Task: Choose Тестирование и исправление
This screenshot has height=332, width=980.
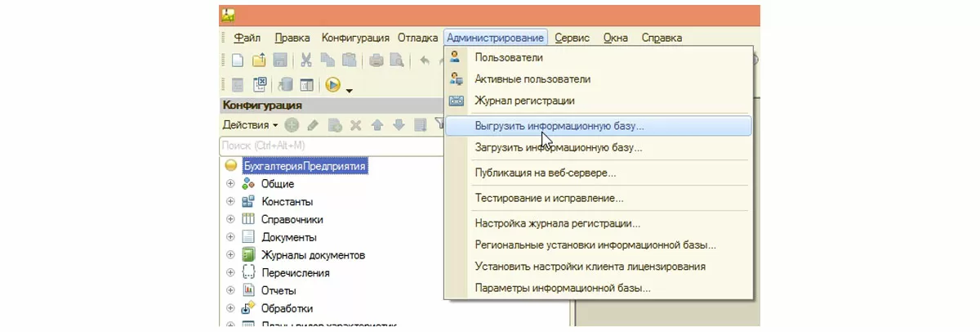Action: [597, 198]
